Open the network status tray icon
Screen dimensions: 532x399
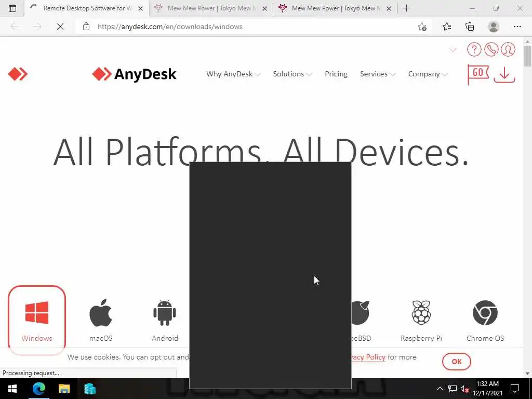[453, 389]
